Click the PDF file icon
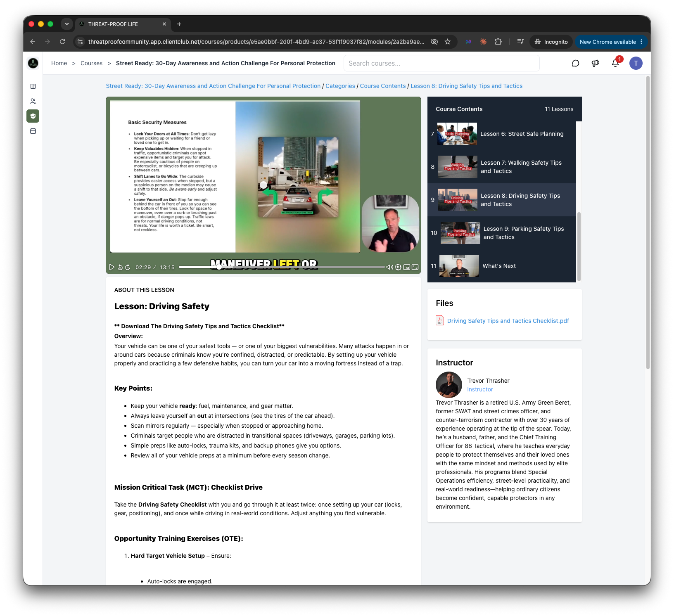 [440, 321]
